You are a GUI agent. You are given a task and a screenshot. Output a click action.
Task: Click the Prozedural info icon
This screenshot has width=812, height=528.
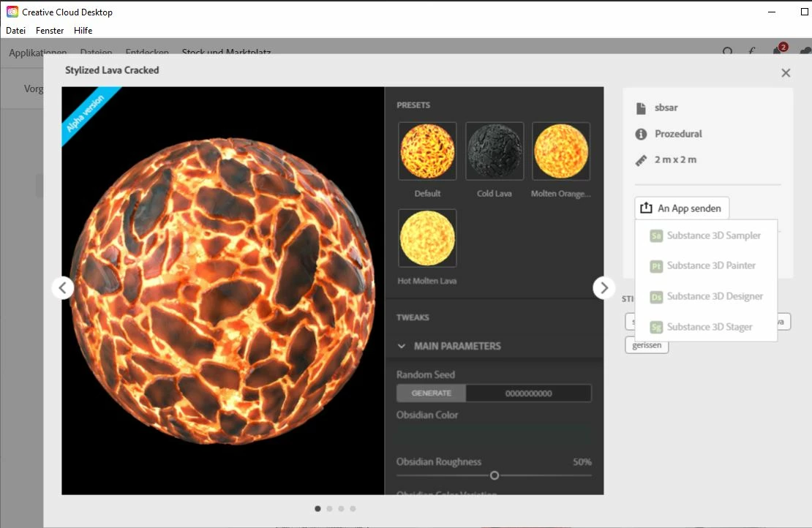(x=641, y=134)
